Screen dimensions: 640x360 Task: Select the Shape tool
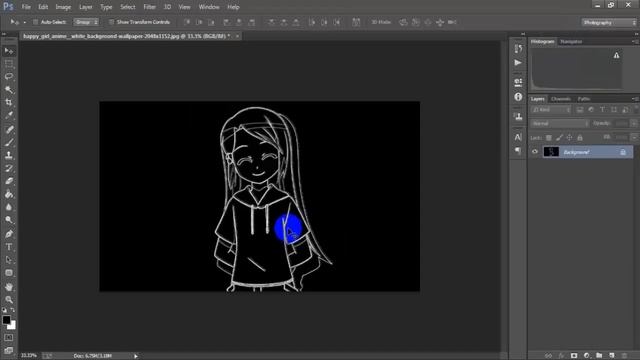click(9, 273)
